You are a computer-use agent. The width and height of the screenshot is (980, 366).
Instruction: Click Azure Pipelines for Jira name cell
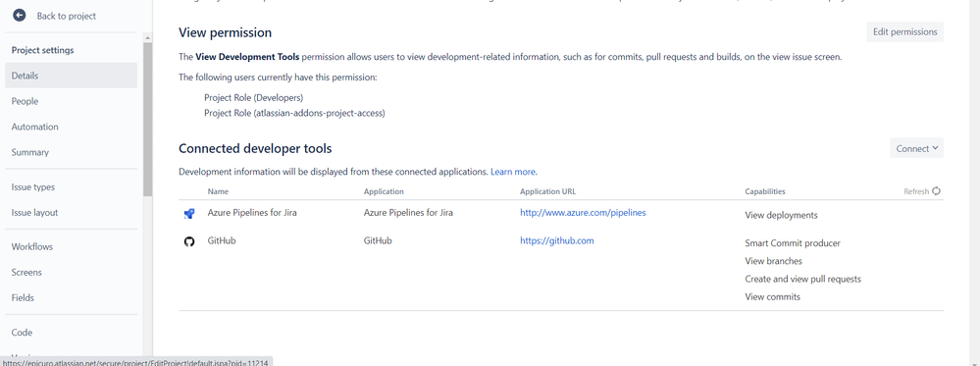252,213
